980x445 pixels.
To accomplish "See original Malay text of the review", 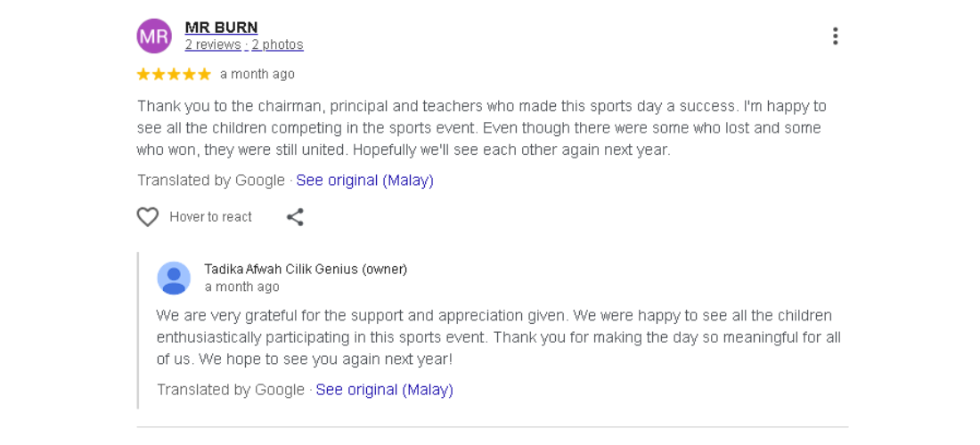I will pyautogui.click(x=364, y=180).
